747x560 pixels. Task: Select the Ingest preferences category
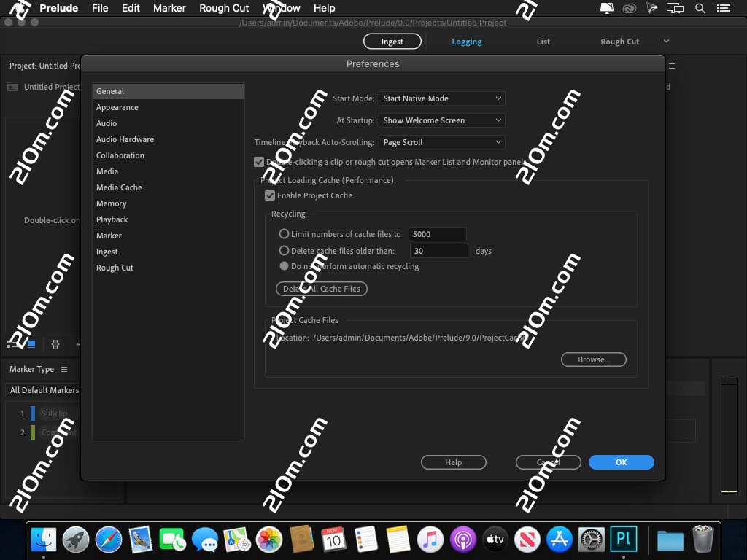169,252
